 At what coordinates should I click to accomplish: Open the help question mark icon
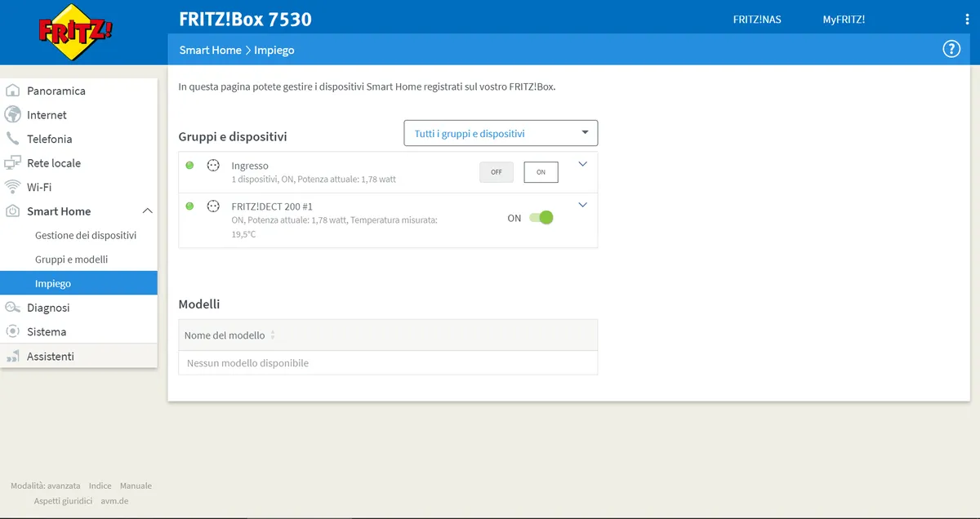click(951, 49)
